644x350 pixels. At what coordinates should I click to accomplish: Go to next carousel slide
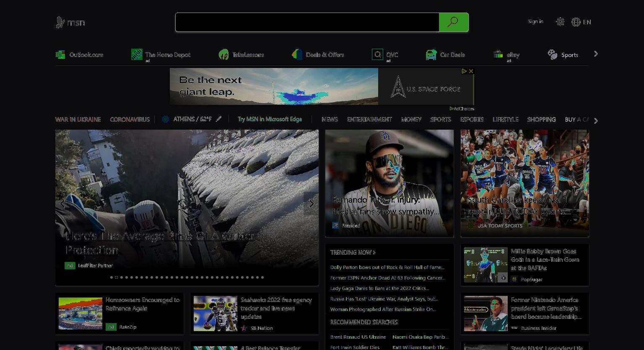pos(311,204)
